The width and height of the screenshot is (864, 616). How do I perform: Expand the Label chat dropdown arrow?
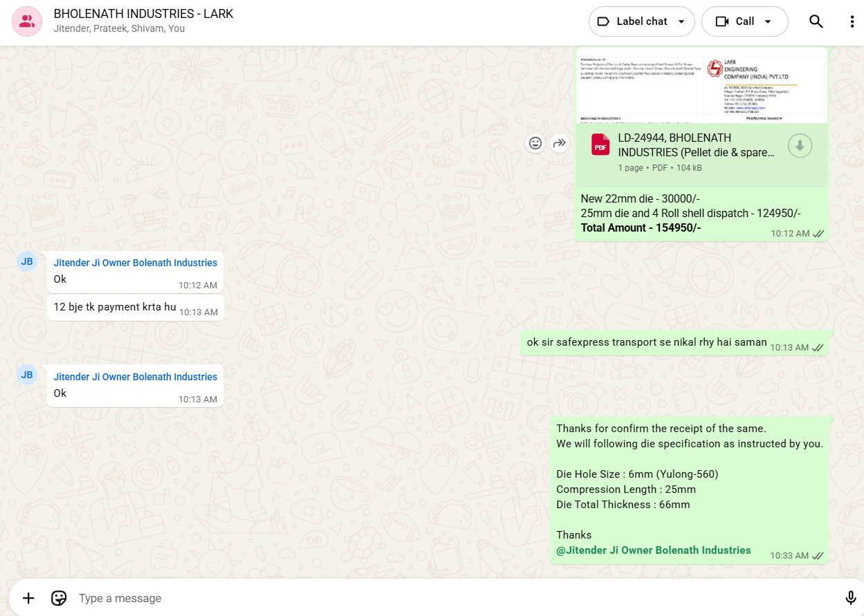(681, 21)
